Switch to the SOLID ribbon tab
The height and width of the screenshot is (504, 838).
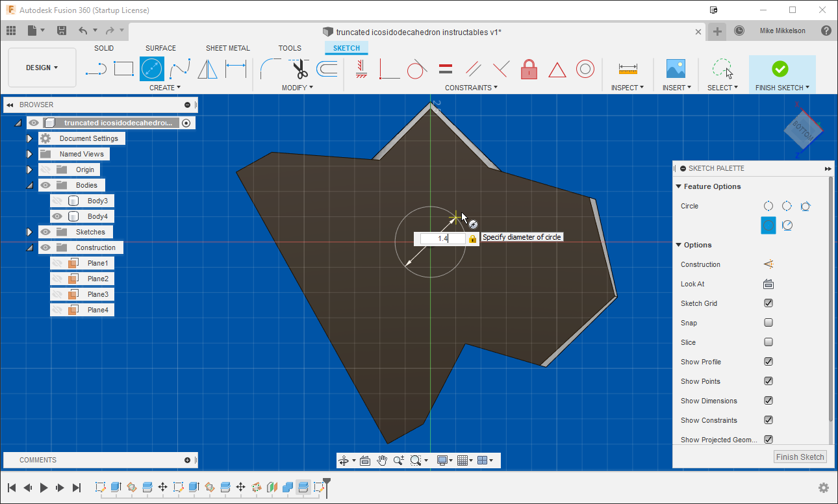click(x=104, y=47)
